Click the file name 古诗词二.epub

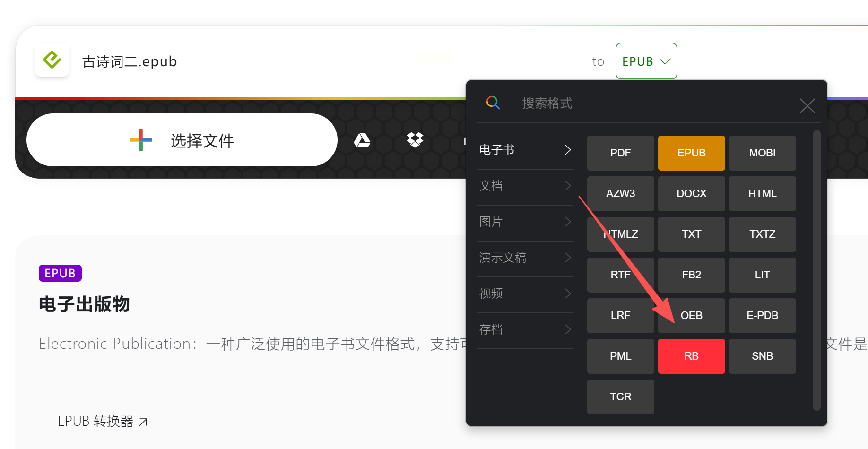coord(130,61)
